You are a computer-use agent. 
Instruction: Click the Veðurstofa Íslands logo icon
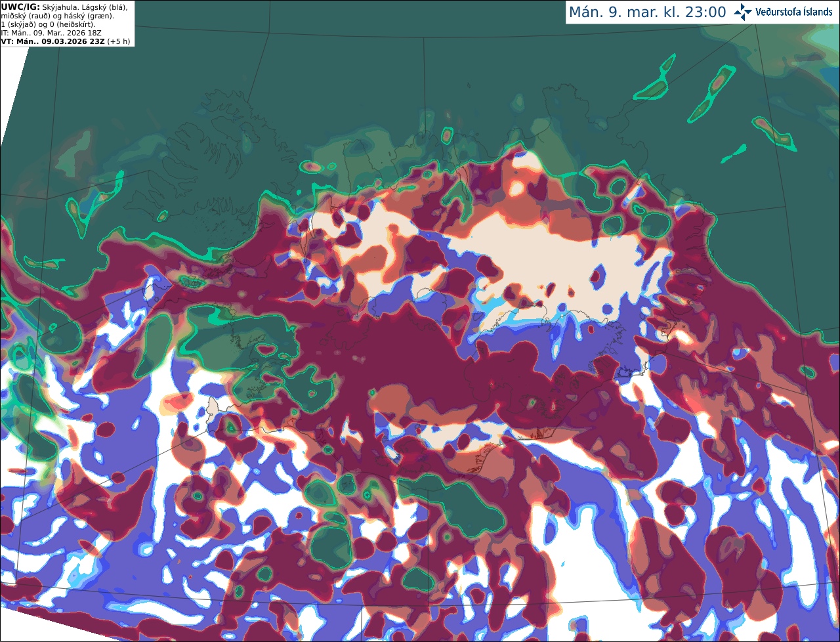pyautogui.click(x=744, y=12)
